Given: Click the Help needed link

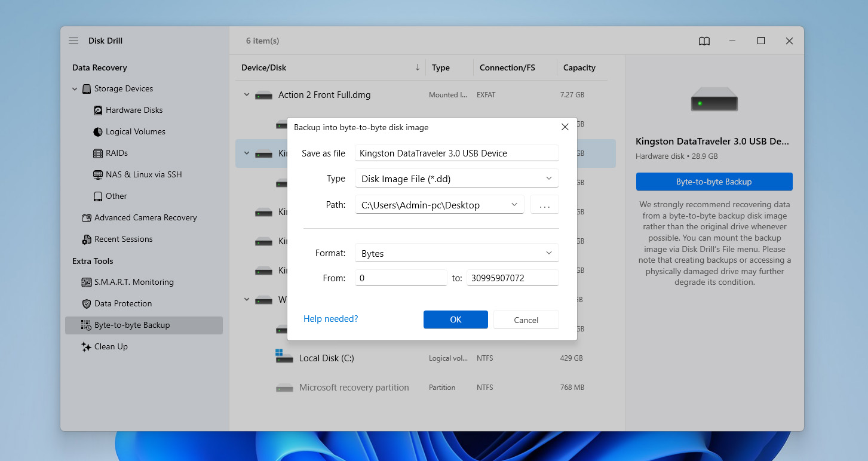Looking at the screenshot, I should 330,318.
